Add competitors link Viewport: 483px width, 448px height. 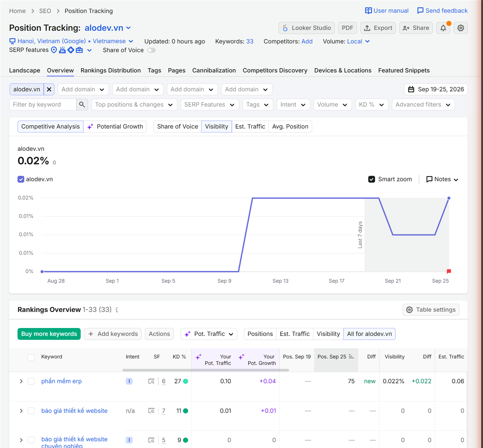coord(307,41)
